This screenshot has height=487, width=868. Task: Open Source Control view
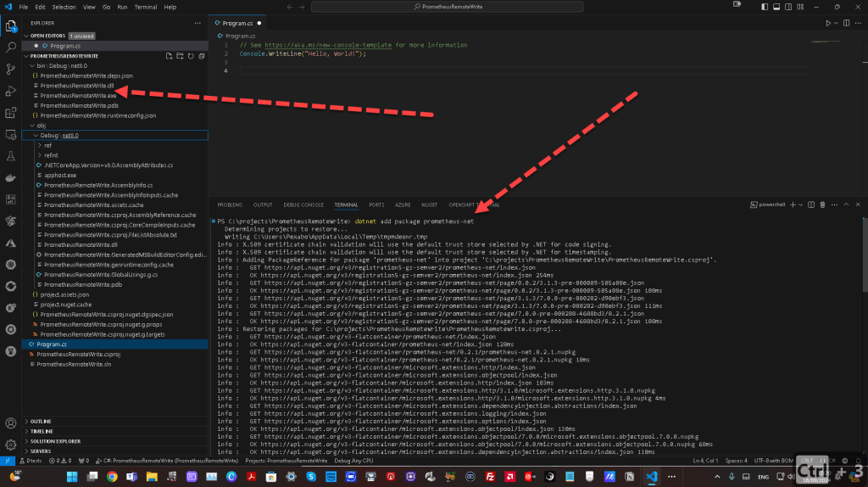coord(10,70)
